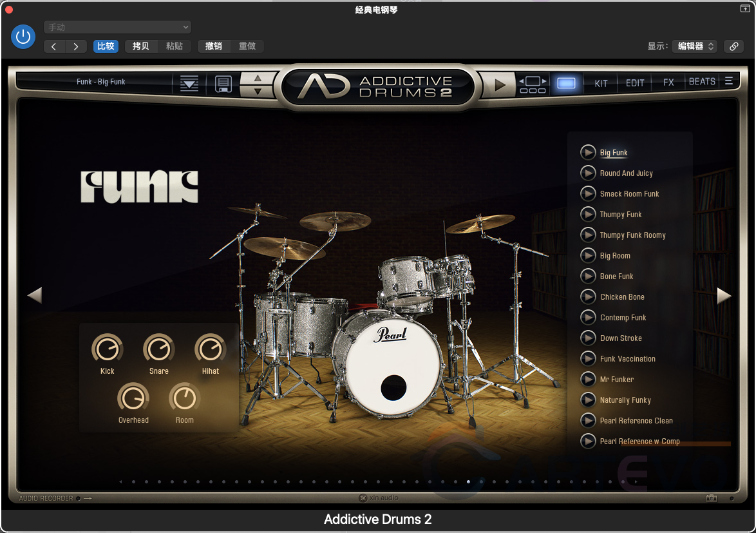Toggle the link icon near 编辑器
756x533 pixels.
click(733, 46)
